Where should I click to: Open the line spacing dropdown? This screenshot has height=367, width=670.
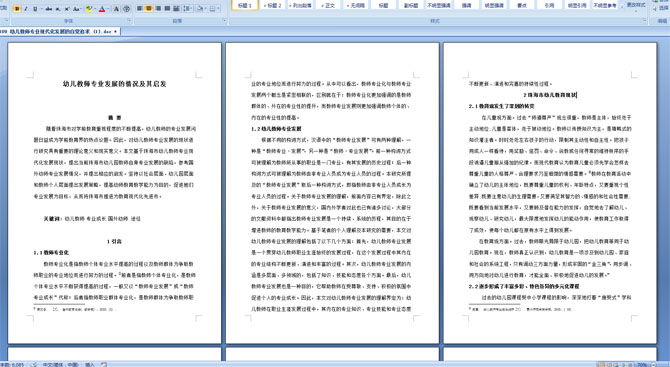click(x=188, y=9)
